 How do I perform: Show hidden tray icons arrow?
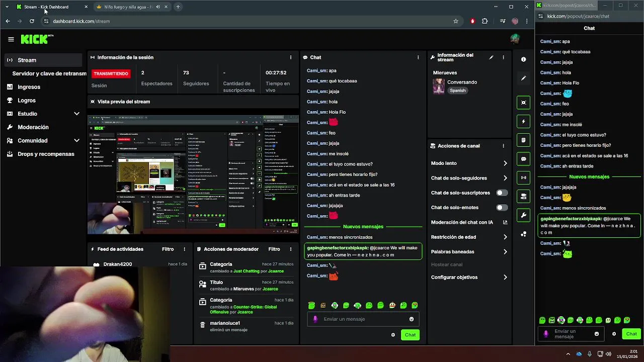(x=568, y=354)
